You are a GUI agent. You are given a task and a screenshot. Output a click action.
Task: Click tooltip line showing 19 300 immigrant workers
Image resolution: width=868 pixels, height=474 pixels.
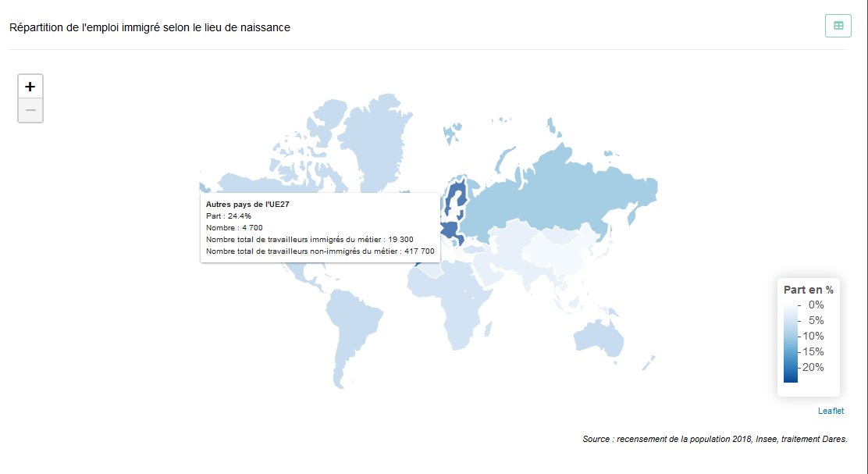309,239
